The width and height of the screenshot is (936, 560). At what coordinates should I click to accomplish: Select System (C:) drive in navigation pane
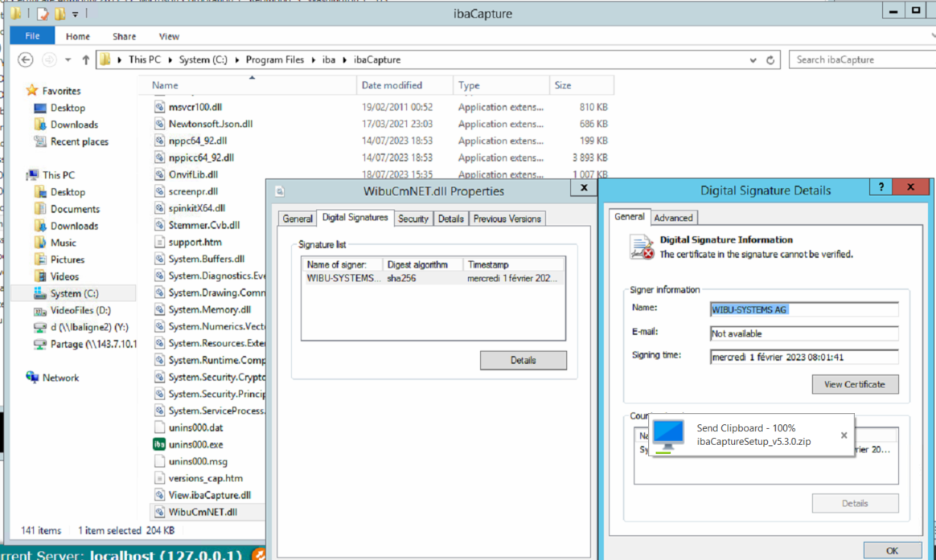(74, 293)
